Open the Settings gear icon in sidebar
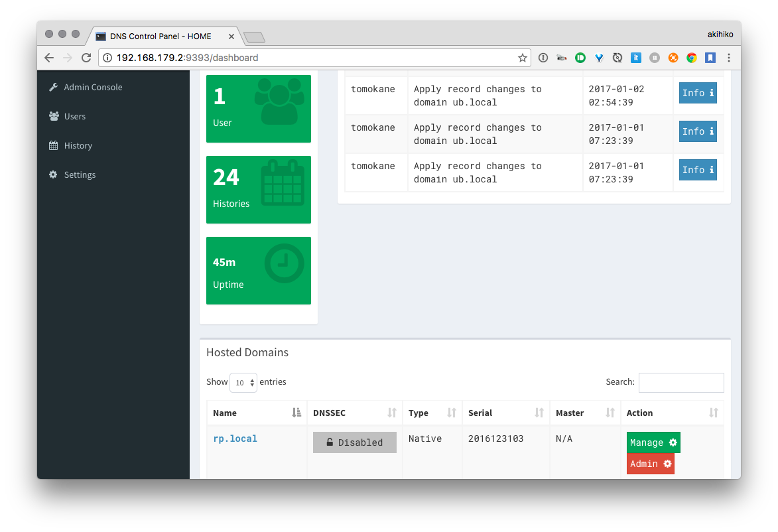 (53, 174)
